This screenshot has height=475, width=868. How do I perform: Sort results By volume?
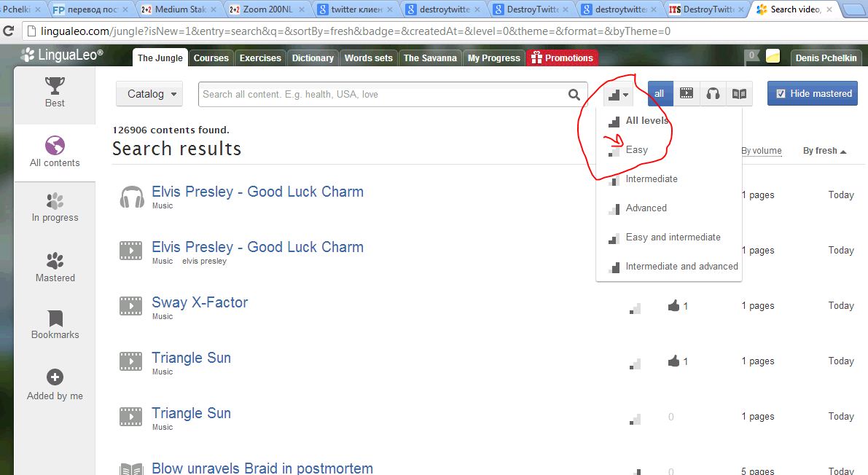pyautogui.click(x=761, y=151)
